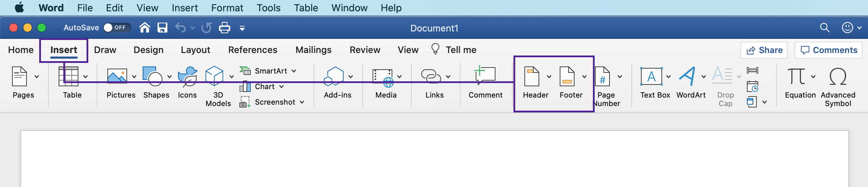Click the Pictures icon

117,76
